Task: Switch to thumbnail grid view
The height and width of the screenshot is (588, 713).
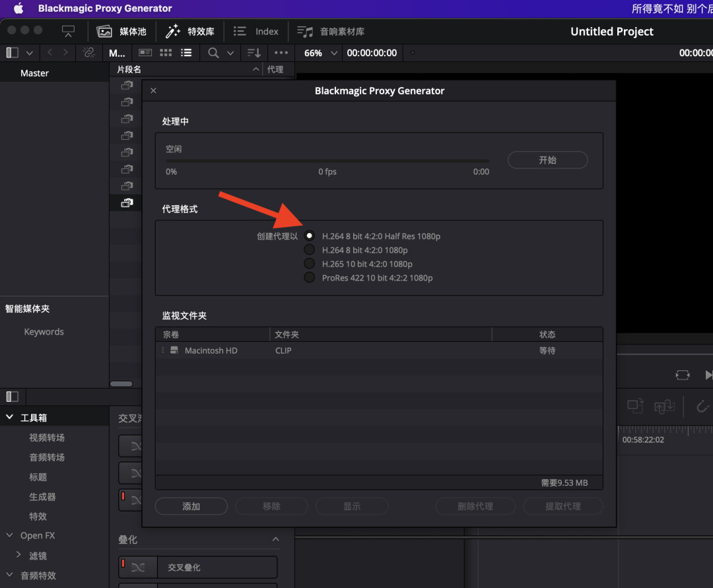Action: (166, 53)
